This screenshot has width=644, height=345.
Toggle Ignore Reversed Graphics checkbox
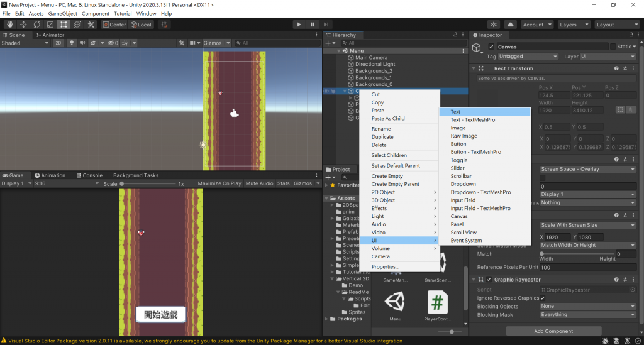tap(543, 298)
